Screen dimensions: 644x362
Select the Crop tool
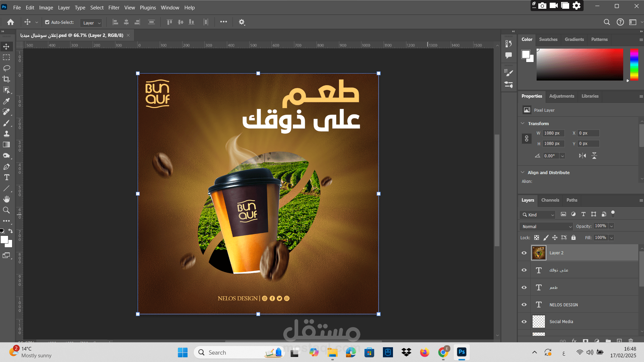point(6,79)
